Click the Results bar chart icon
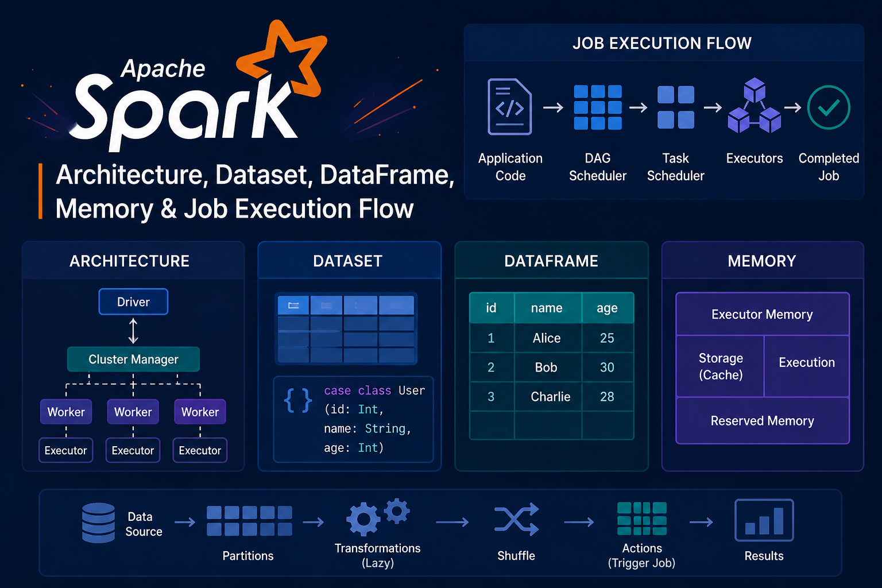Image resolution: width=882 pixels, height=588 pixels. 764,520
